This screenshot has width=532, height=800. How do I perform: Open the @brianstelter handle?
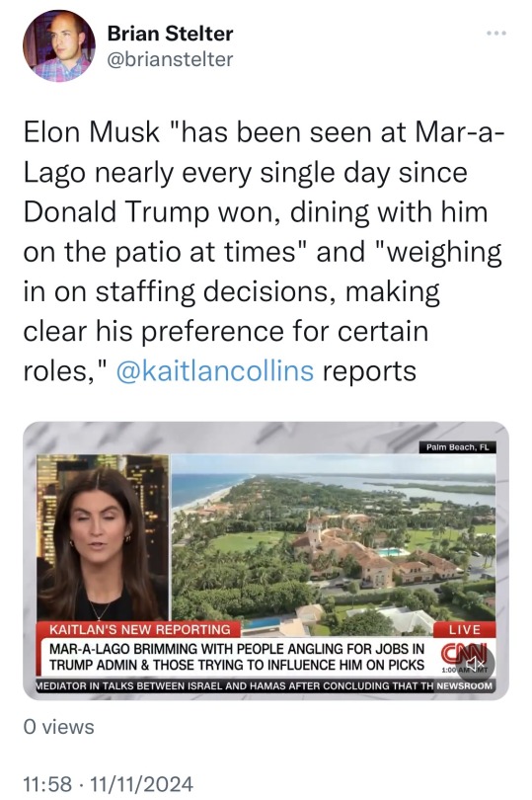(x=170, y=59)
